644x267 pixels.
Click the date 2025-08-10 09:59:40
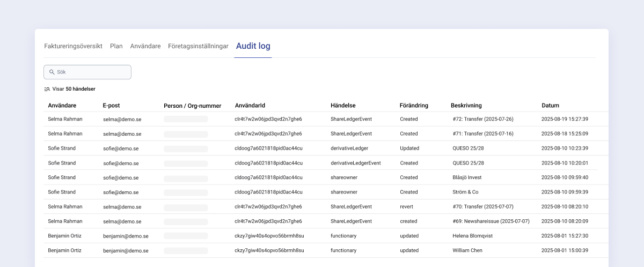565,177
